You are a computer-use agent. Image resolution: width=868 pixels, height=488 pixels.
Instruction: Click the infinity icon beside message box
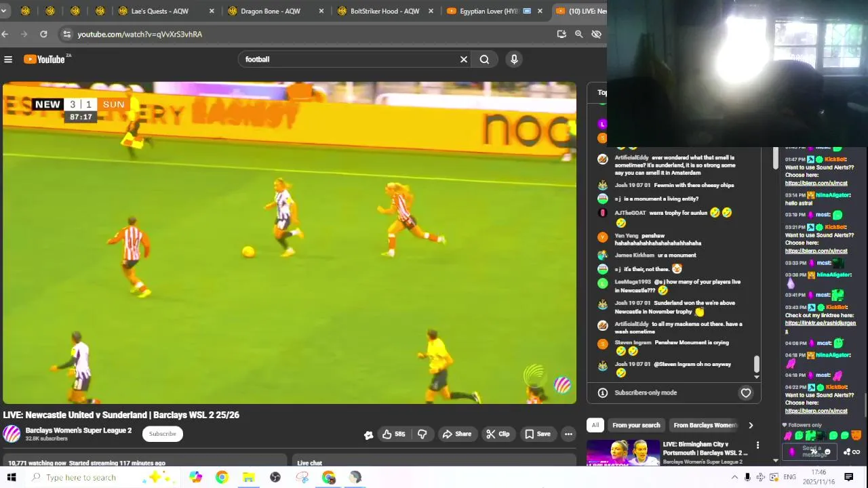pos(856,452)
